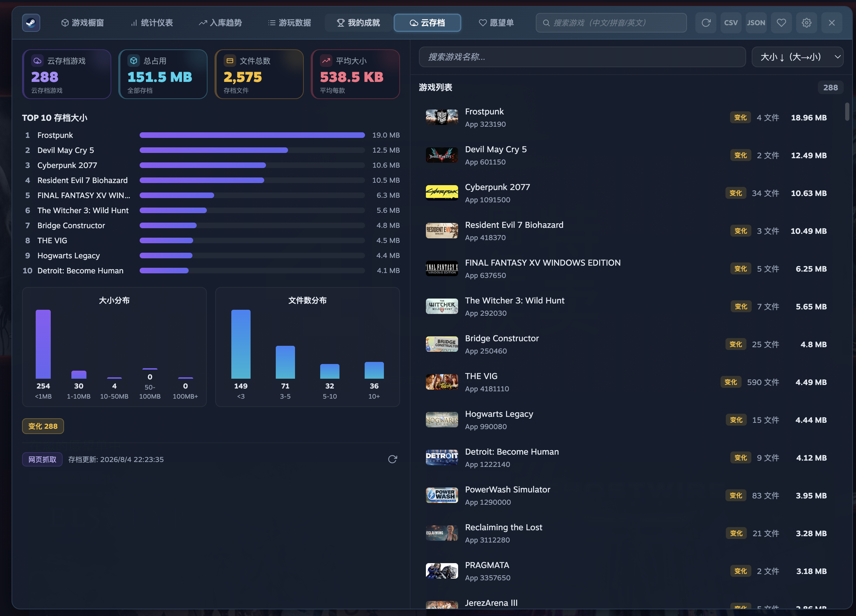Click the <1MB bar in 大小分布 chart
The height and width of the screenshot is (616, 856).
click(43, 344)
